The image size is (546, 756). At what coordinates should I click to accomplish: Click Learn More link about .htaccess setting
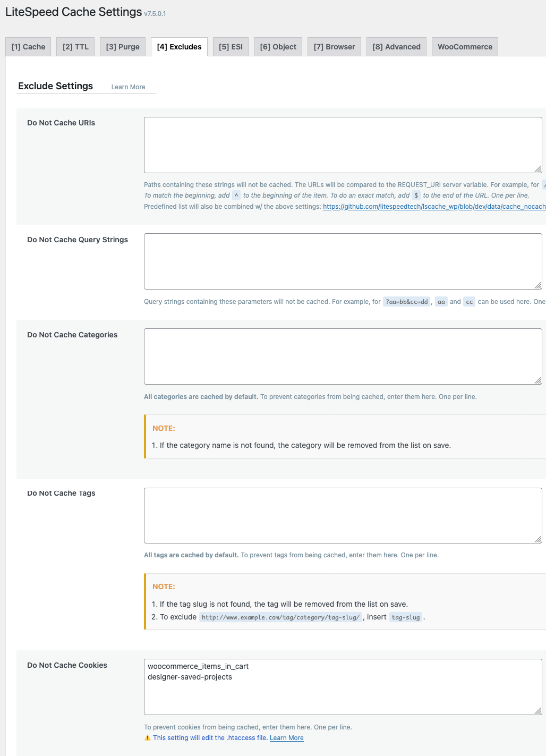click(286, 738)
